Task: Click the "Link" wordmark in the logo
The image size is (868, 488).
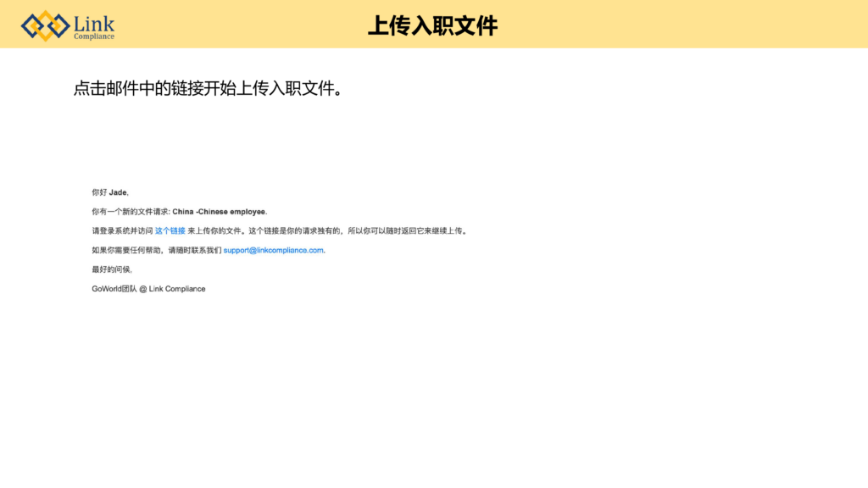Action: pyautogui.click(x=93, y=23)
